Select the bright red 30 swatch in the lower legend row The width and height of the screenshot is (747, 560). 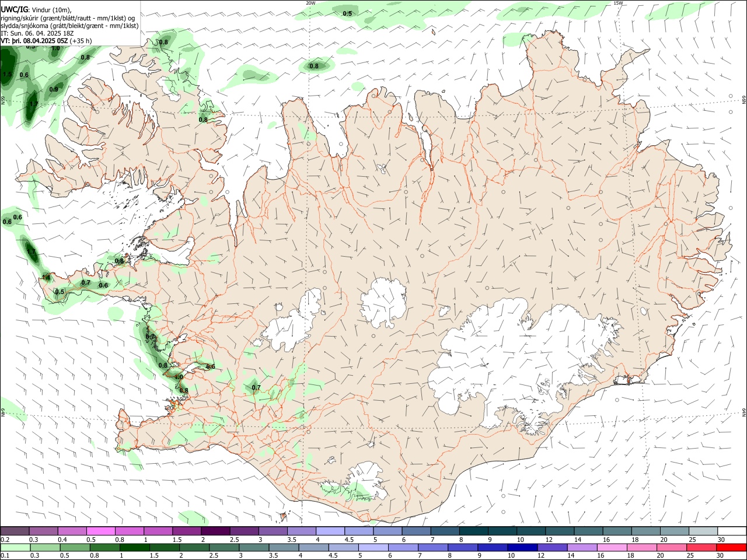[x=731, y=547]
